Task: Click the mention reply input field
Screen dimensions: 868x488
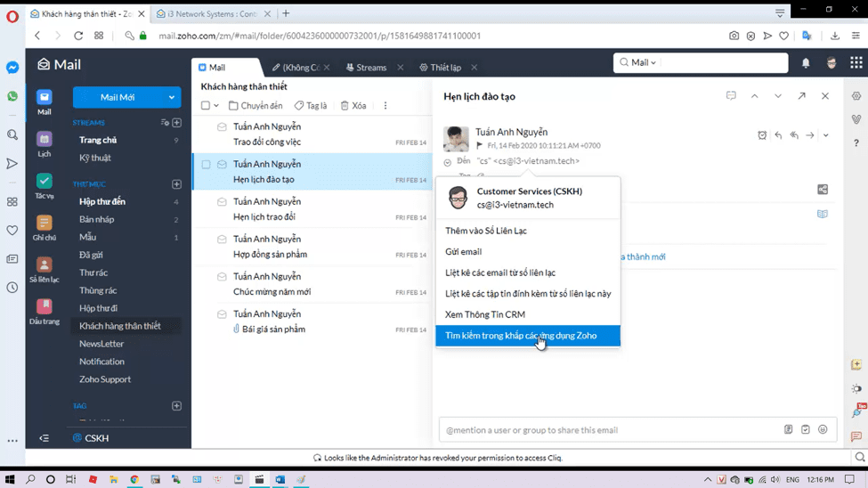Action: click(610, 430)
